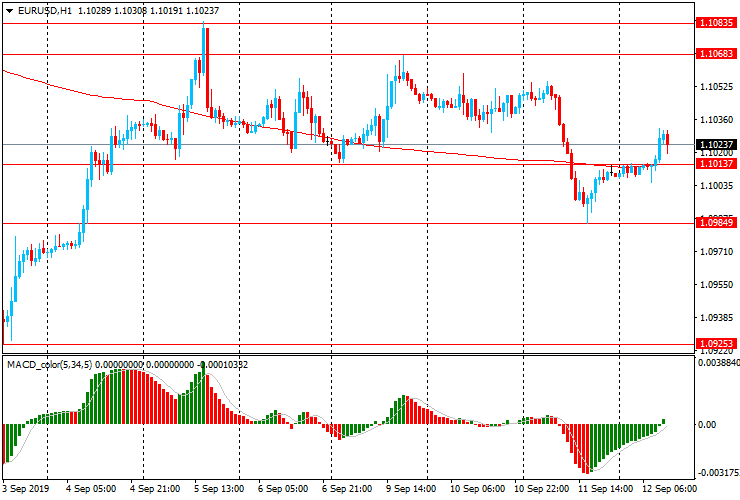Select the 1.10835 resistance price label
Screen dimensions: 740x500
click(x=718, y=21)
